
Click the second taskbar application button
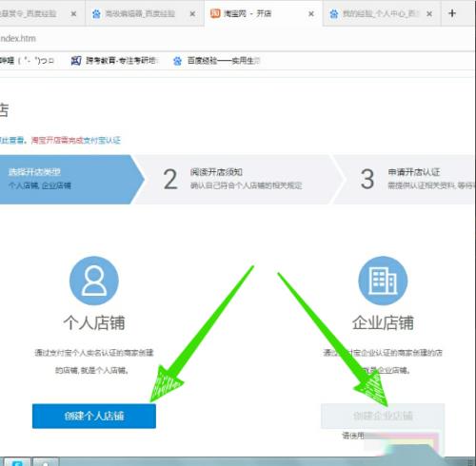pos(46,462)
